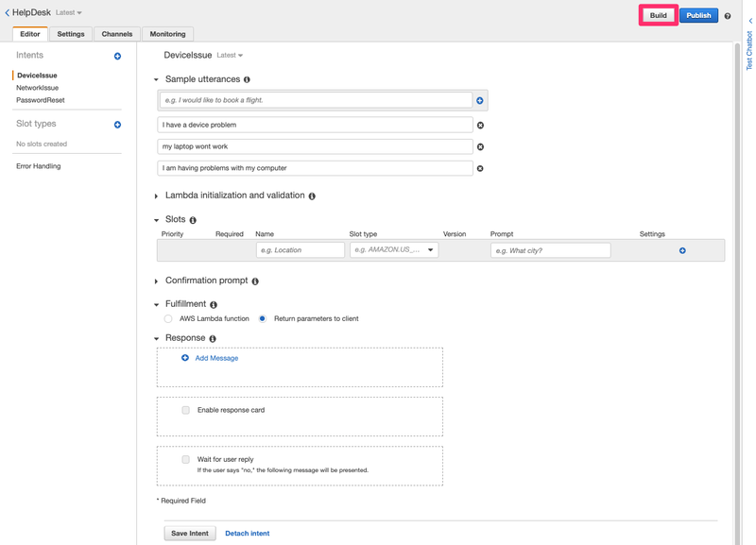Show info icon for Confirmation prompt
This screenshot has width=756, height=545.
click(x=255, y=281)
